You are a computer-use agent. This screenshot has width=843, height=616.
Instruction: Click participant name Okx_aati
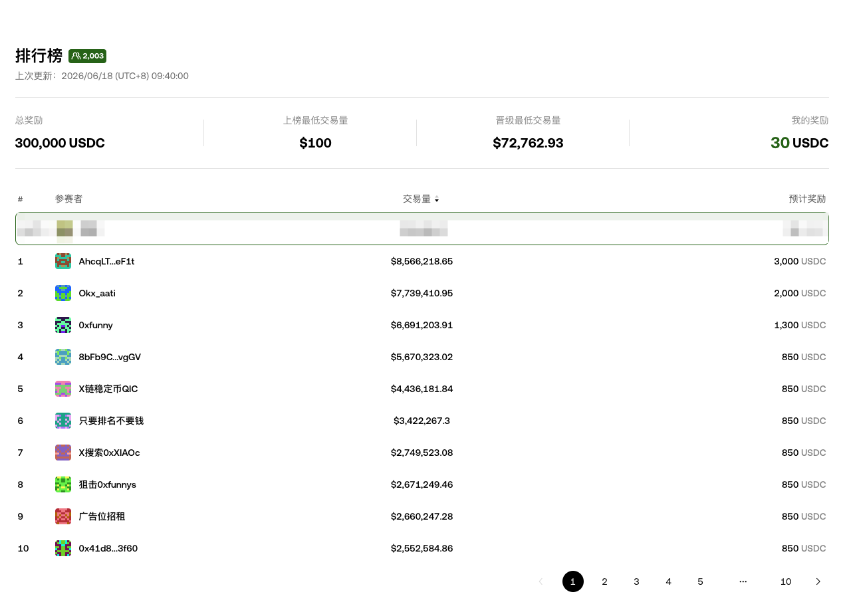click(x=97, y=293)
